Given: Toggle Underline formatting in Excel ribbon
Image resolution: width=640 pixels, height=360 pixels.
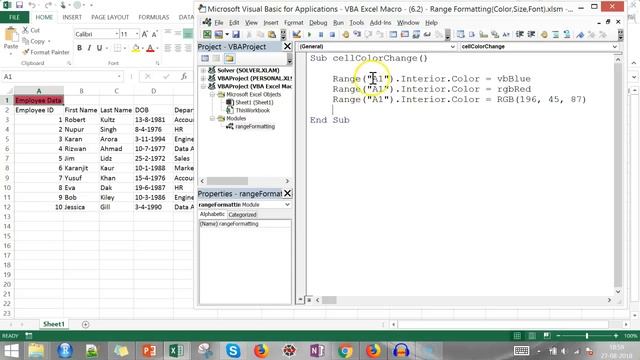Looking at the screenshot, I should click(99, 48).
